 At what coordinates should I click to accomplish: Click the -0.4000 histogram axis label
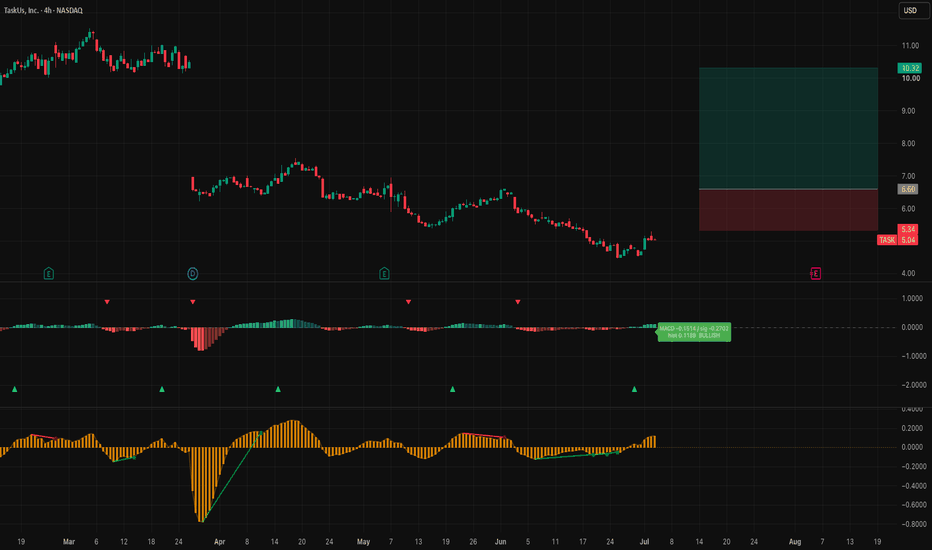pos(912,486)
